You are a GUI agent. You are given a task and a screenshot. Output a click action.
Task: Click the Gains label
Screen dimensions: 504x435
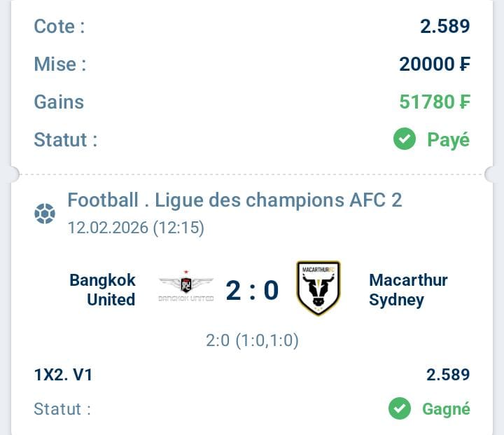[59, 102]
